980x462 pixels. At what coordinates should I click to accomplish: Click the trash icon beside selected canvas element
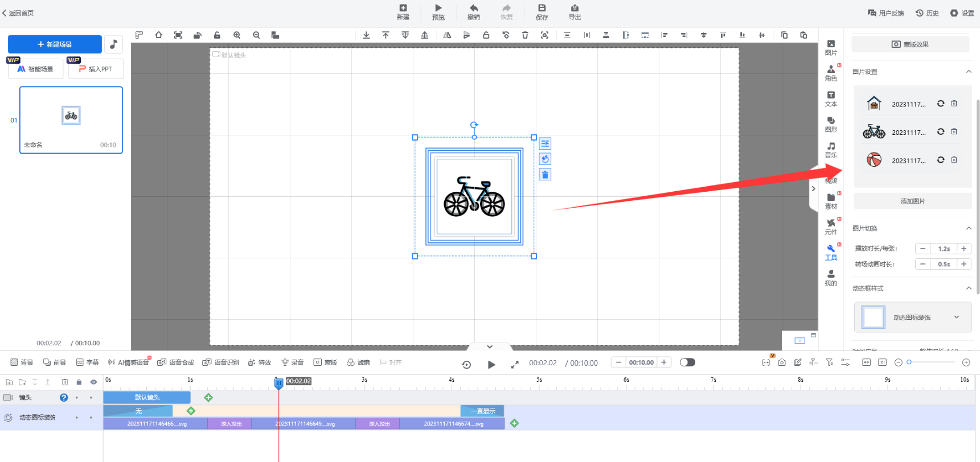click(x=545, y=175)
